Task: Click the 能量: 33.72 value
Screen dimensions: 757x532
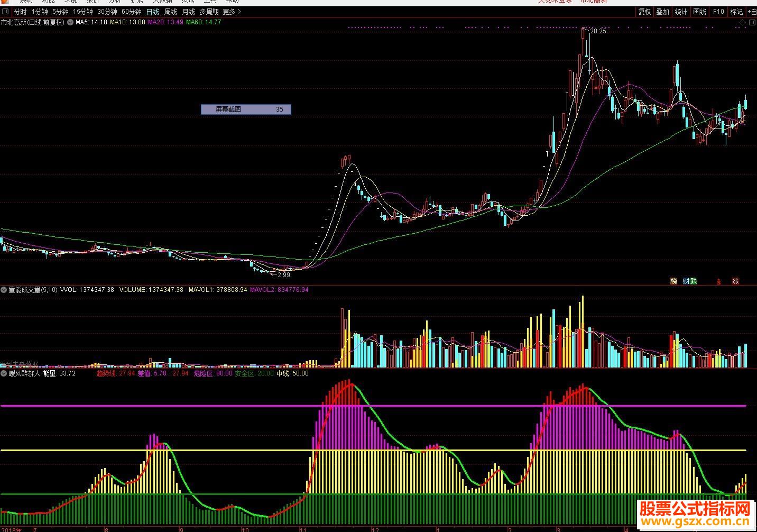Action: (x=59, y=373)
